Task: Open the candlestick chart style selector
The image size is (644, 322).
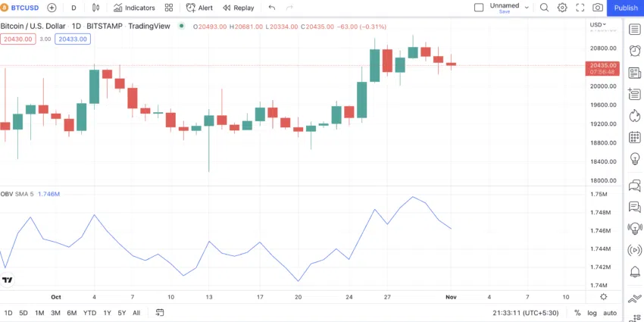Action: [95, 8]
